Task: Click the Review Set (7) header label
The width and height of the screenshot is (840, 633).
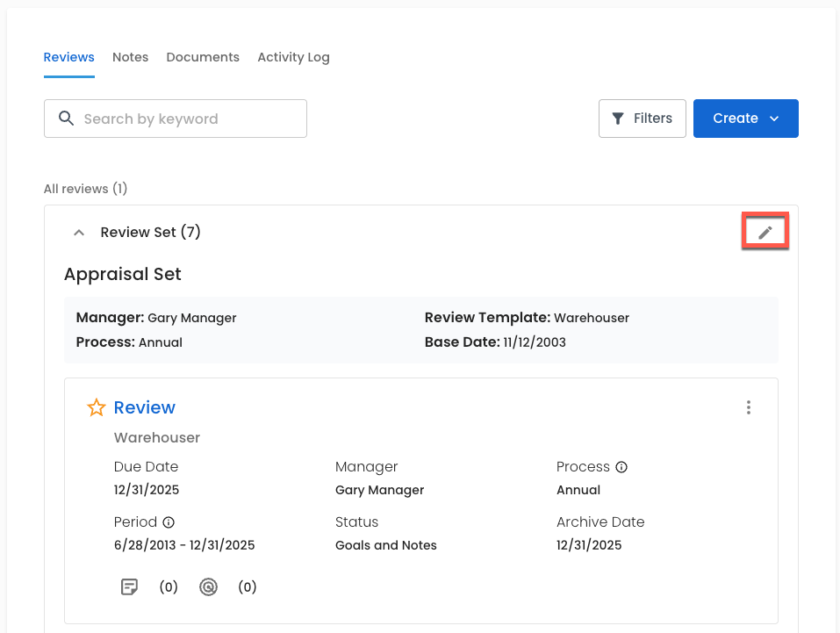Action: point(150,233)
